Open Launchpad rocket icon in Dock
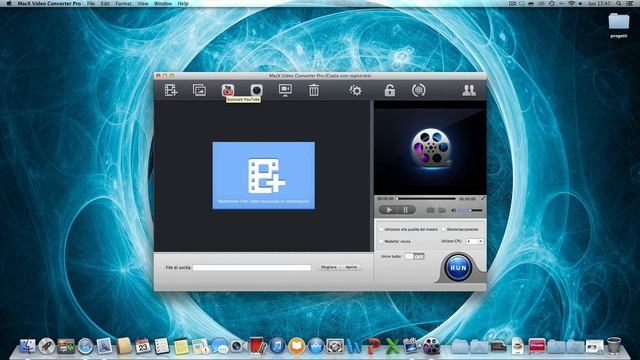This screenshot has height=360, width=640. tap(47, 347)
